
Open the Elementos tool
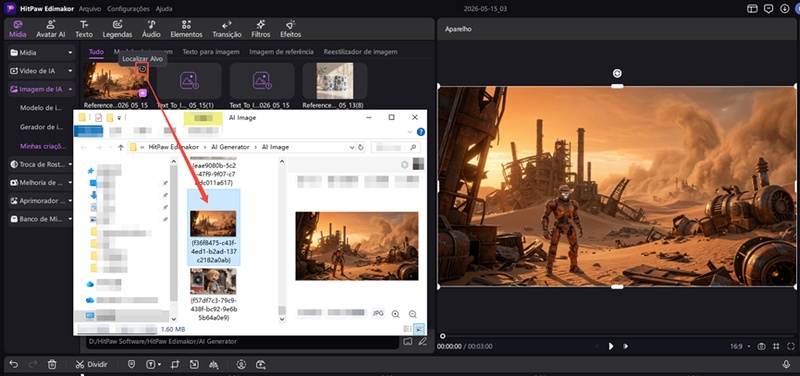[186, 29]
